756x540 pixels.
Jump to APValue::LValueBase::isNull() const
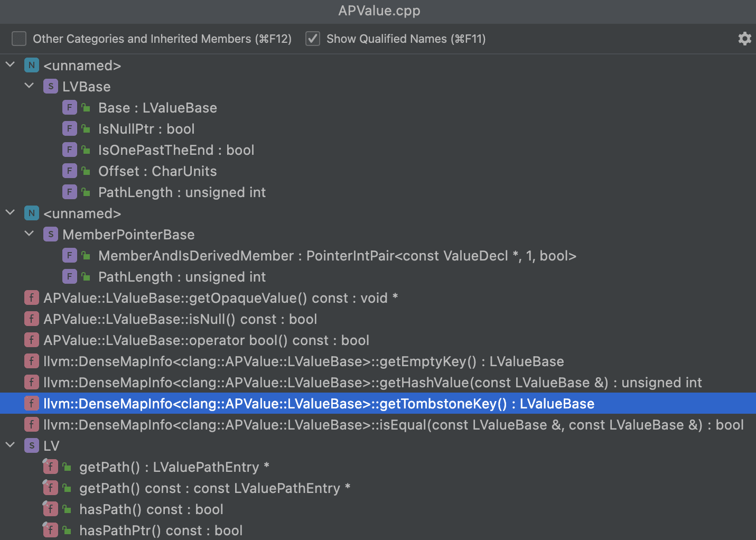point(378,319)
